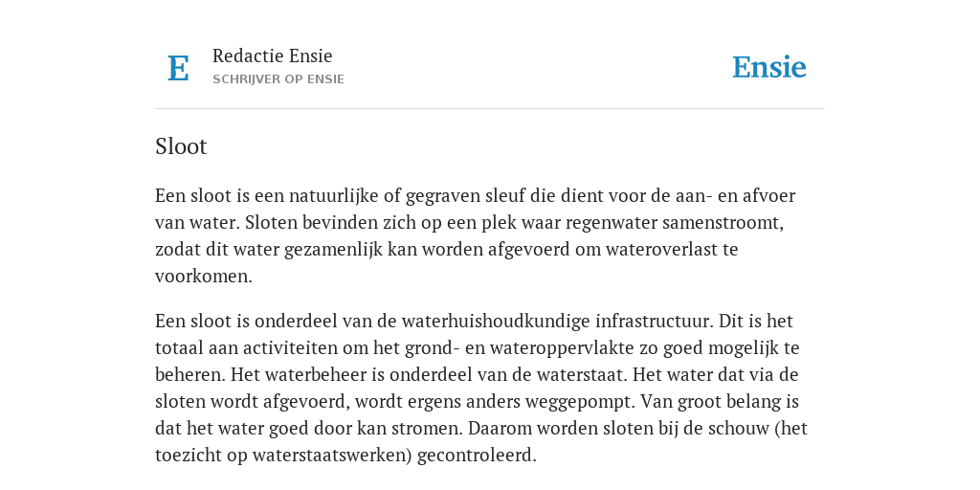The width and height of the screenshot is (980, 490).
Task: Open the Redactie Ensie author name
Action: click(x=273, y=56)
